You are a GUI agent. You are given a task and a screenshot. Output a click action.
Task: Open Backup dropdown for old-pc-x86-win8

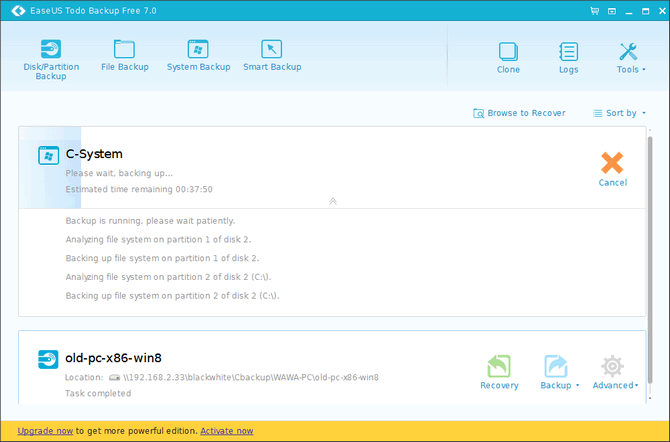[559, 372]
